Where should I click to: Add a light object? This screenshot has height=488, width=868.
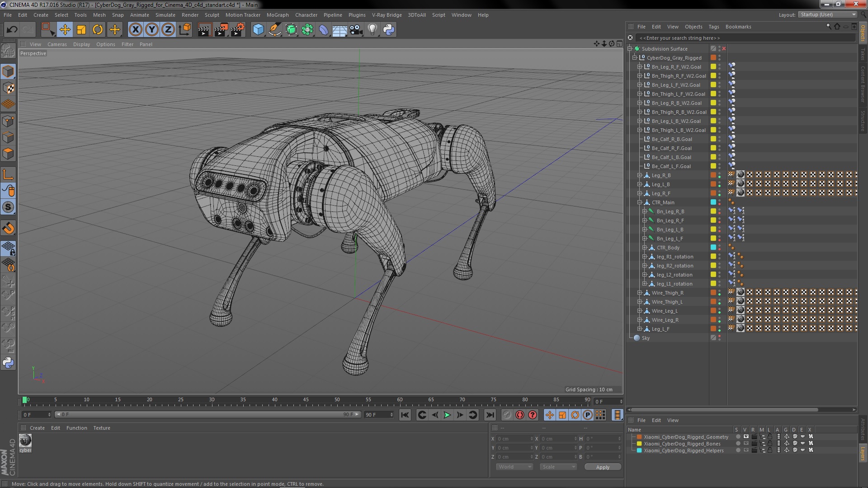point(373,30)
